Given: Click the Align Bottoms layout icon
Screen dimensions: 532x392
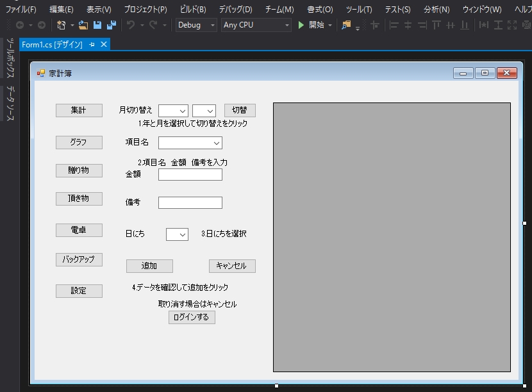Looking at the screenshot, I should point(465,25).
